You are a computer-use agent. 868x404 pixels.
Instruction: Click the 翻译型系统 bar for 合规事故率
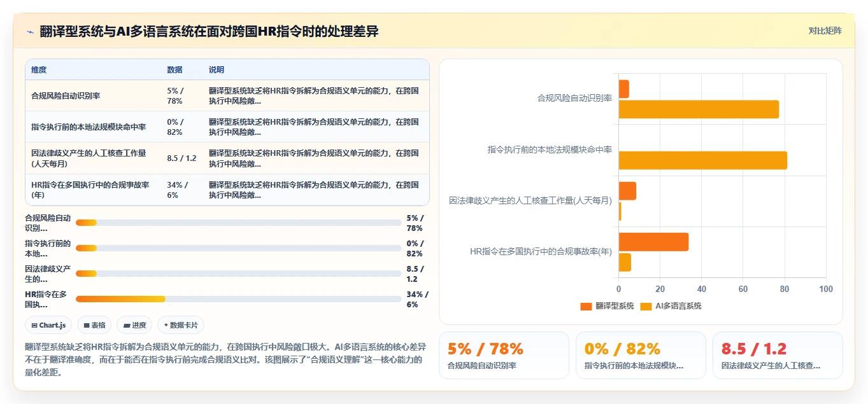click(653, 242)
